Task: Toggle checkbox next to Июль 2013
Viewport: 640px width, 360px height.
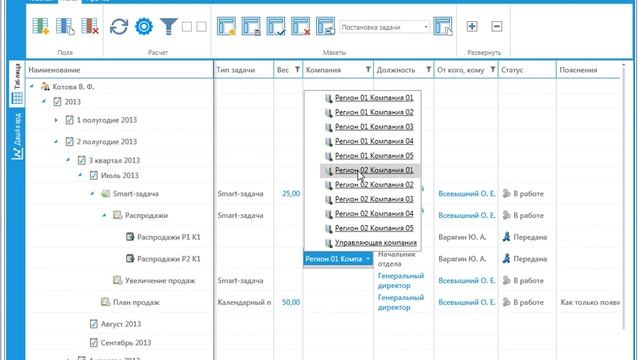Action: pyautogui.click(x=93, y=175)
